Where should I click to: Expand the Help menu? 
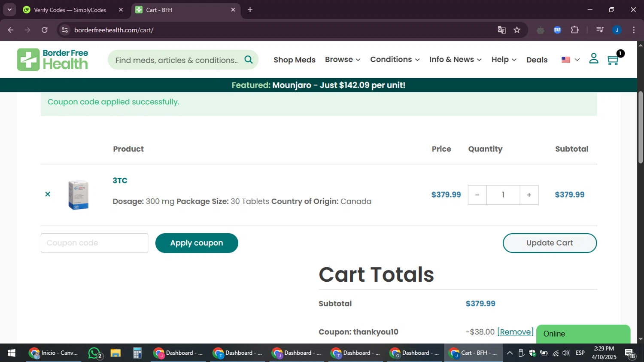[x=504, y=59]
